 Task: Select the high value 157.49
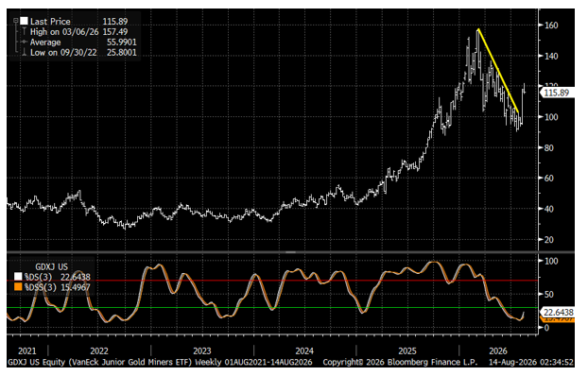click(x=115, y=32)
